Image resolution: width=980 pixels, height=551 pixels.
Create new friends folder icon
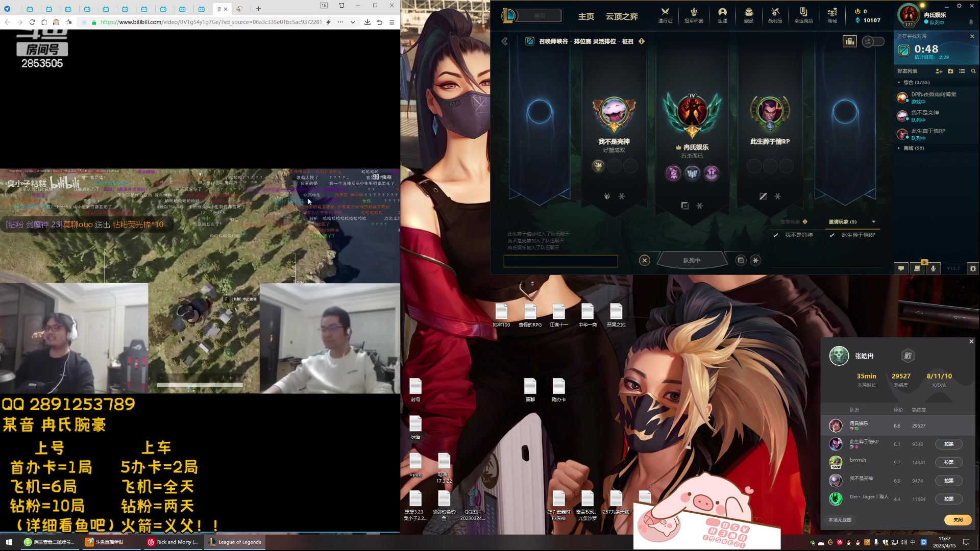coord(950,71)
